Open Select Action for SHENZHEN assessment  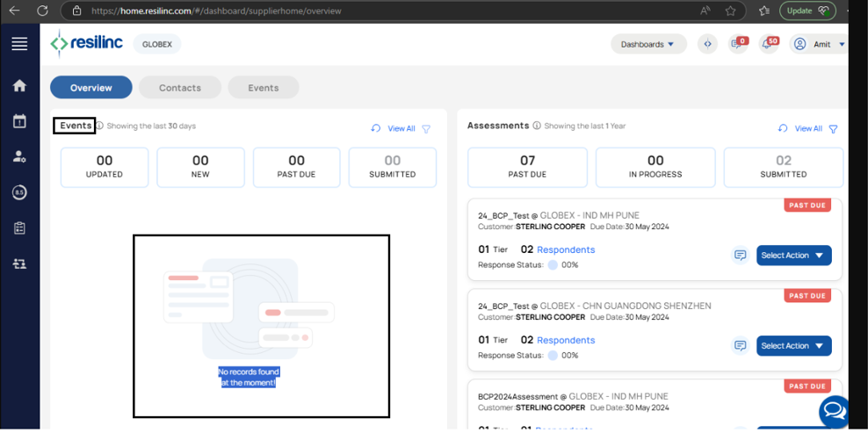click(794, 345)
